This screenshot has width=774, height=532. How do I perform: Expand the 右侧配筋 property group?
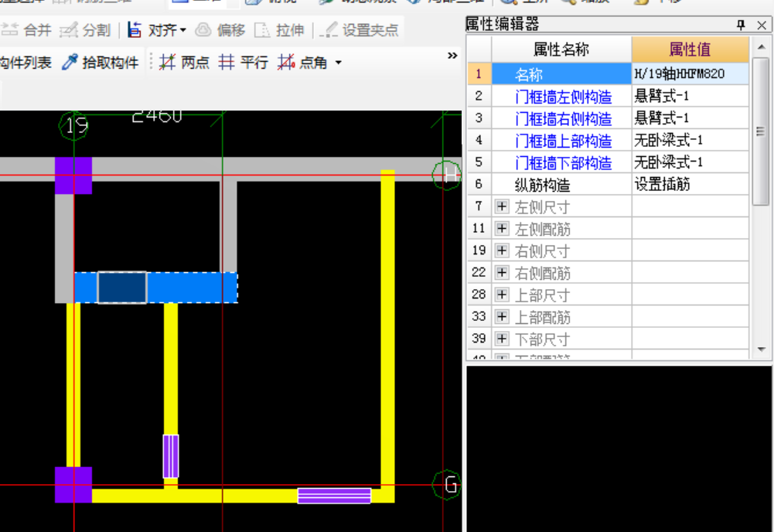click(x=502, y=272)
